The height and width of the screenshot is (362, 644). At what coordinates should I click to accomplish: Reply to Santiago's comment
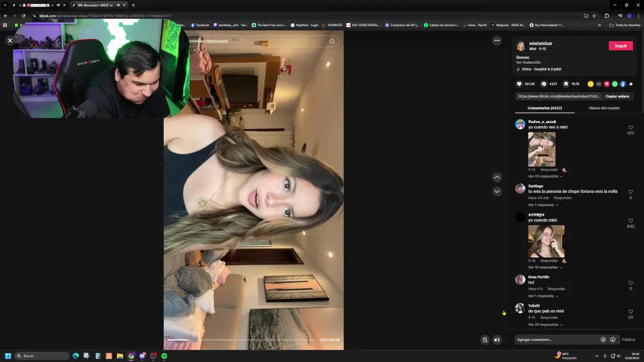562,198
